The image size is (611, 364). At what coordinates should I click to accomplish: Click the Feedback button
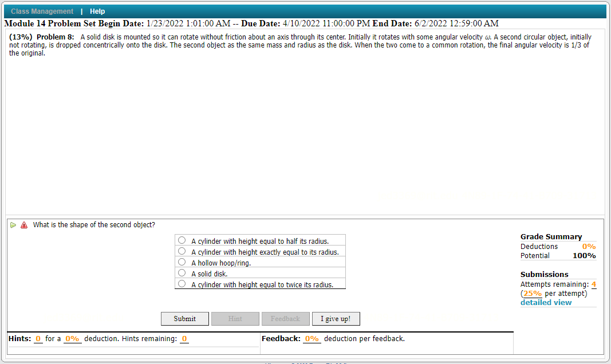[285, 319]
